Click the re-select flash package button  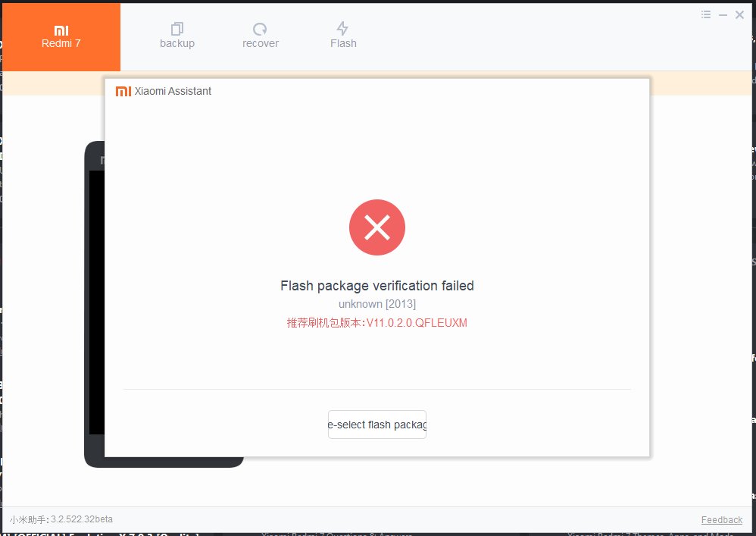[377, 425]
